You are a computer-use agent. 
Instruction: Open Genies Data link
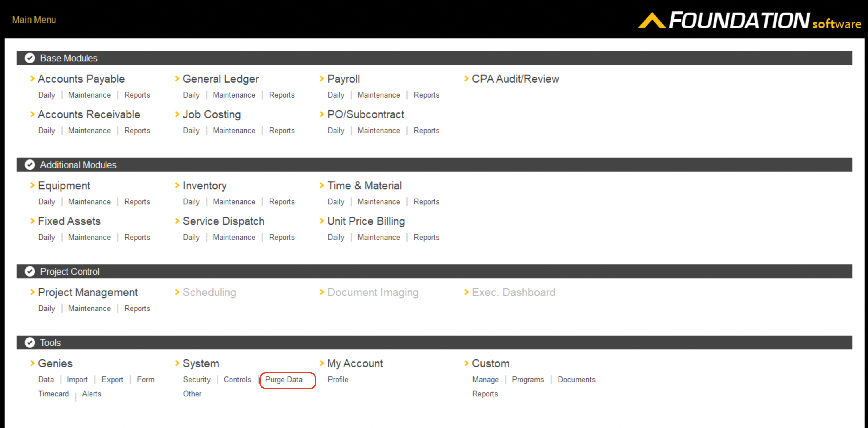tap(46, 380)
